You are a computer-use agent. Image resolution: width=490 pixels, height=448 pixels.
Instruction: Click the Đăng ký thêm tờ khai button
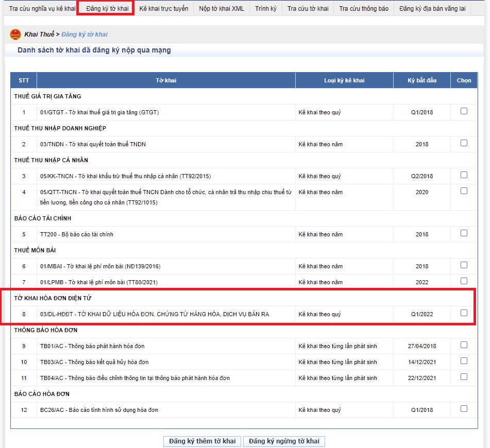202,441
